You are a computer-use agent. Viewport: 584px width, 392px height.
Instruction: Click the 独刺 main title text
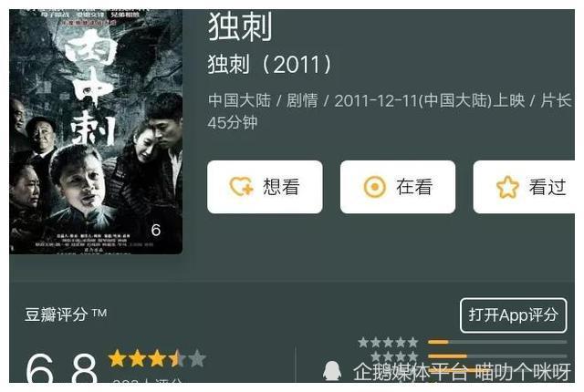(x=240, y=26)
